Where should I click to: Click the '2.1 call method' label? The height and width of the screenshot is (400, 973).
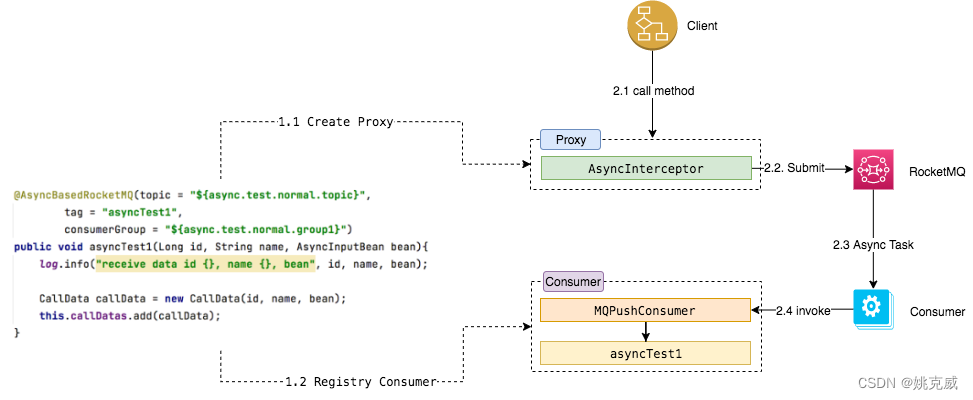click(652, 91)
